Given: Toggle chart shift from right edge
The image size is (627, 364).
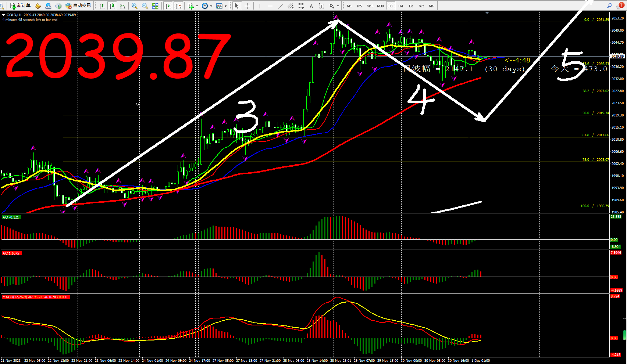Looking at the screenshot, I should click(178, 6).
